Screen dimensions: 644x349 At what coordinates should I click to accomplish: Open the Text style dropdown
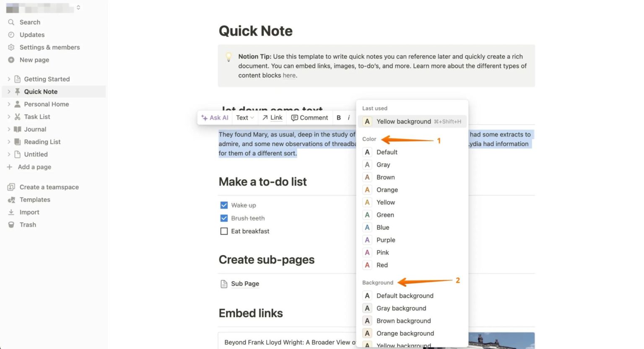[x=244, y=118]
